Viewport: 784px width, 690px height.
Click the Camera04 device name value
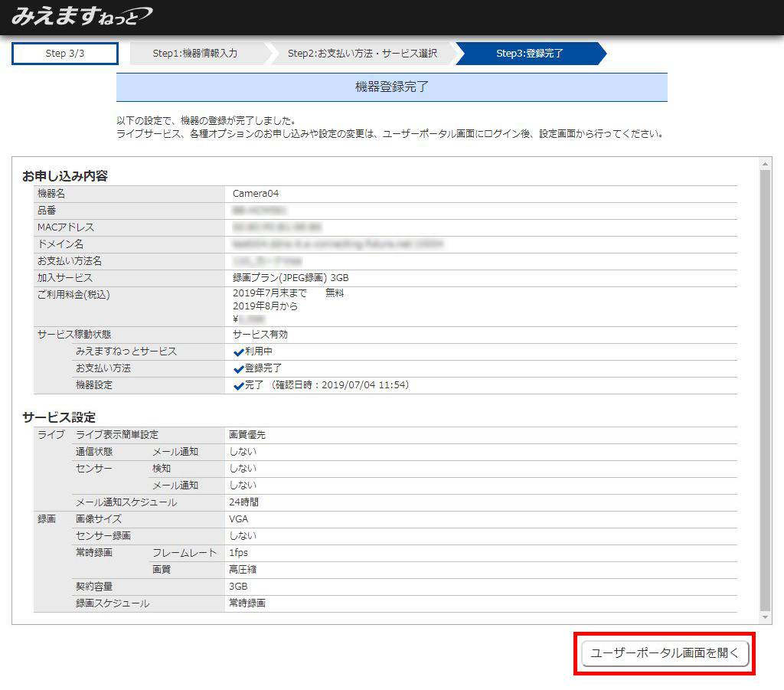tap(256, 194)
